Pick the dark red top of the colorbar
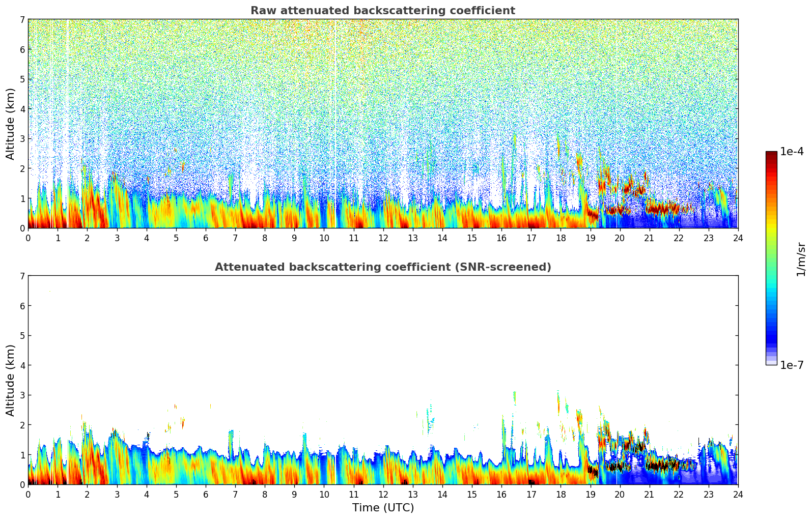812x519 pixels. (771, 155)
